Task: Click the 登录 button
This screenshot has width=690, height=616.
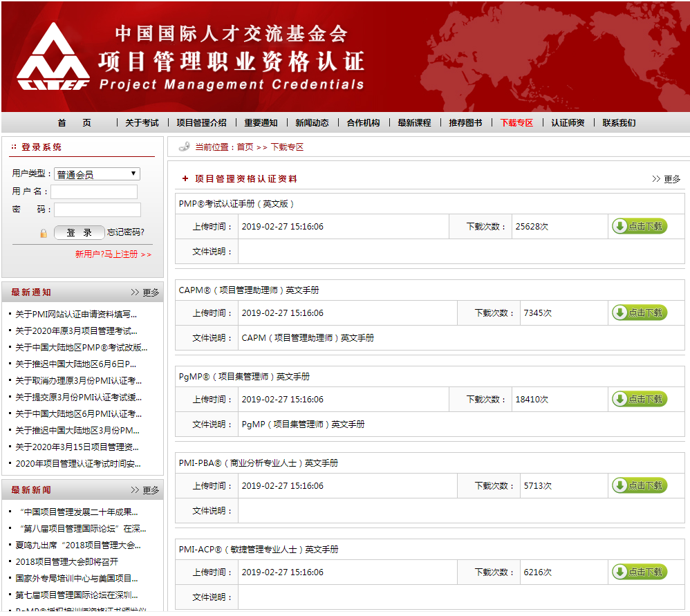Action: coord(80,232)
